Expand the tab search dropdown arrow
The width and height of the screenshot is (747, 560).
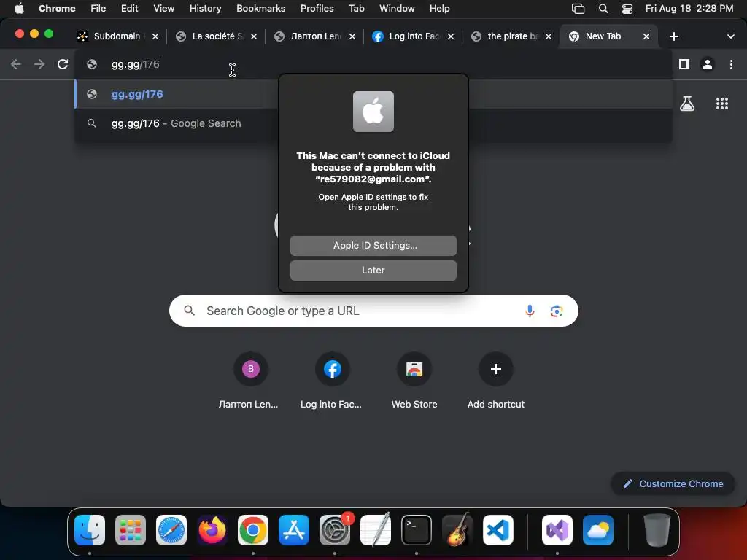730,36
